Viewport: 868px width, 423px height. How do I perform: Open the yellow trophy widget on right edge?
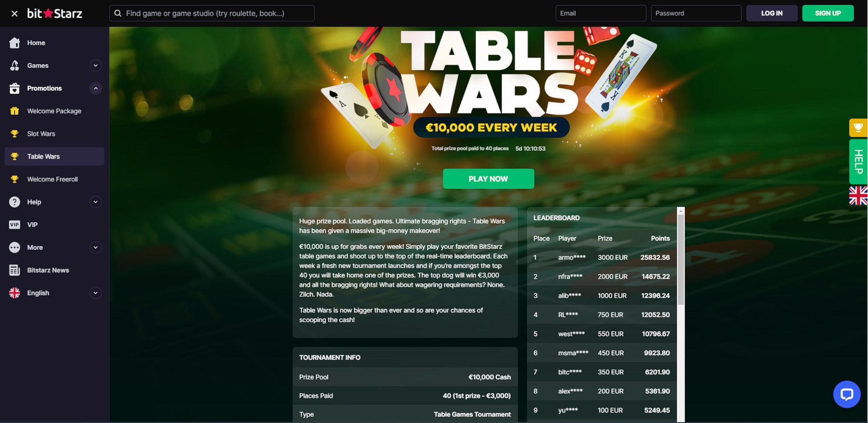[x=858, y=128]
